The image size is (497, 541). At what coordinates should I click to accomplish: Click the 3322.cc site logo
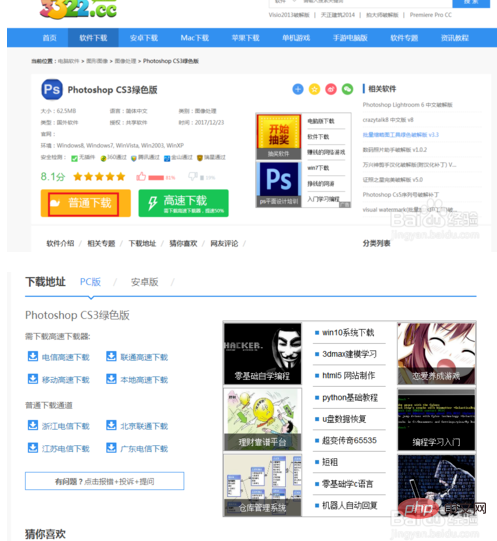[78, 9]
